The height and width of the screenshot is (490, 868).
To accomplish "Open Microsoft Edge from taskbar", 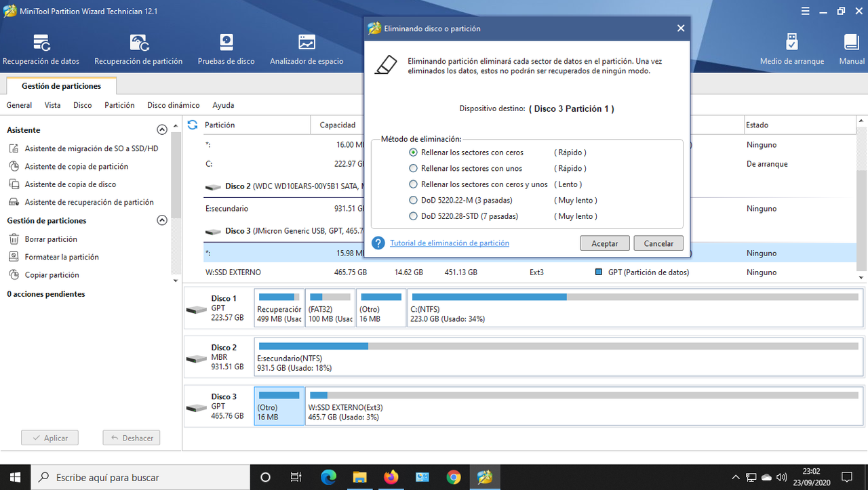I will 328,477.
